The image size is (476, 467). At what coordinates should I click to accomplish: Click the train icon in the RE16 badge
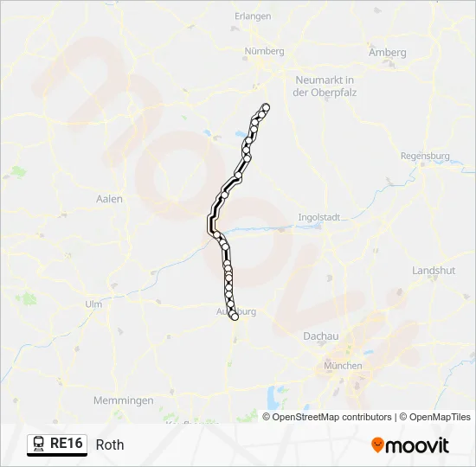click(x=39, y=444)
